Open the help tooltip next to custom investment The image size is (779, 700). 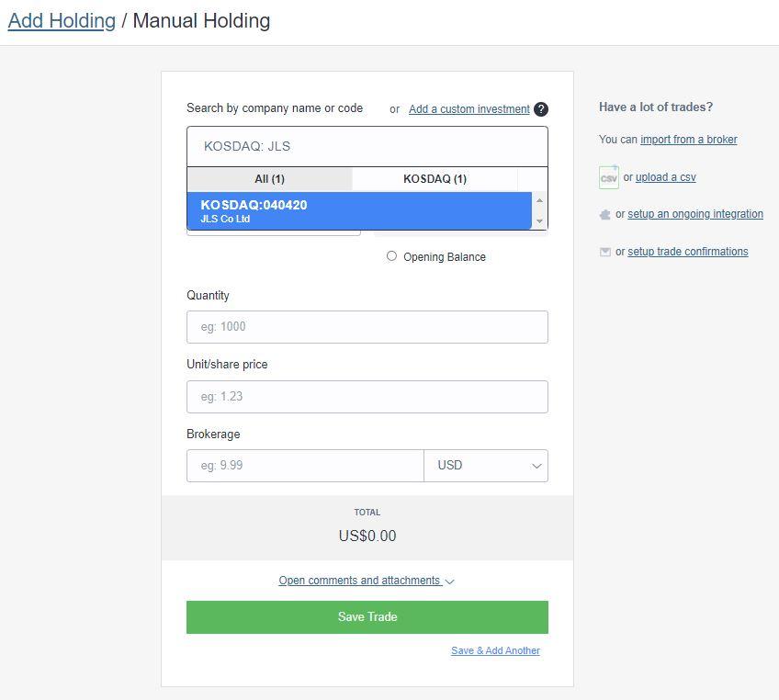(540, 109)
